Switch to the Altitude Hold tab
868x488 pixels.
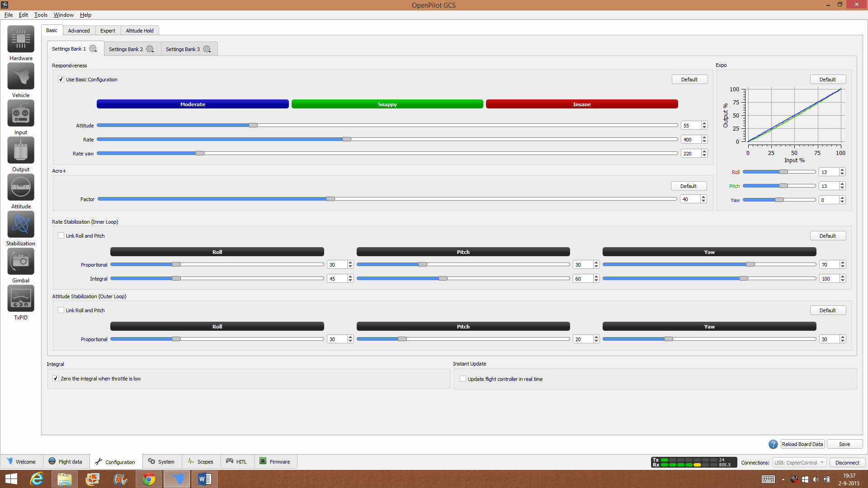tap(140, 31)
